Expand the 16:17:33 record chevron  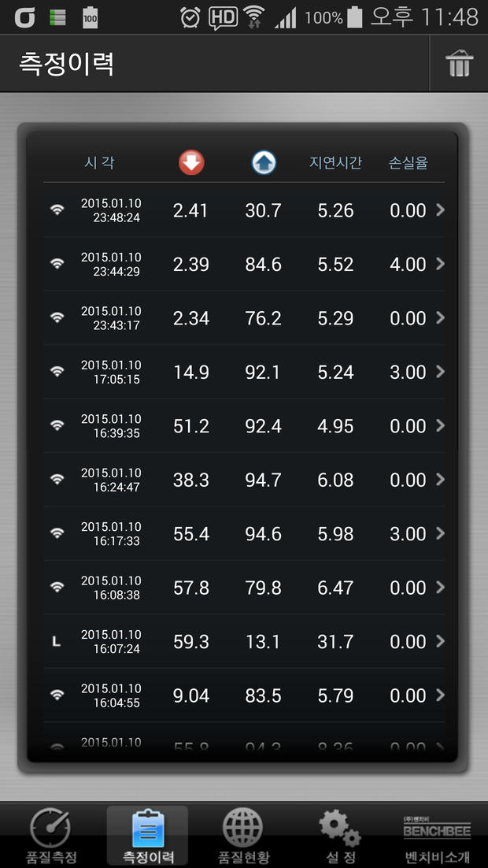[x=441, y=533]
